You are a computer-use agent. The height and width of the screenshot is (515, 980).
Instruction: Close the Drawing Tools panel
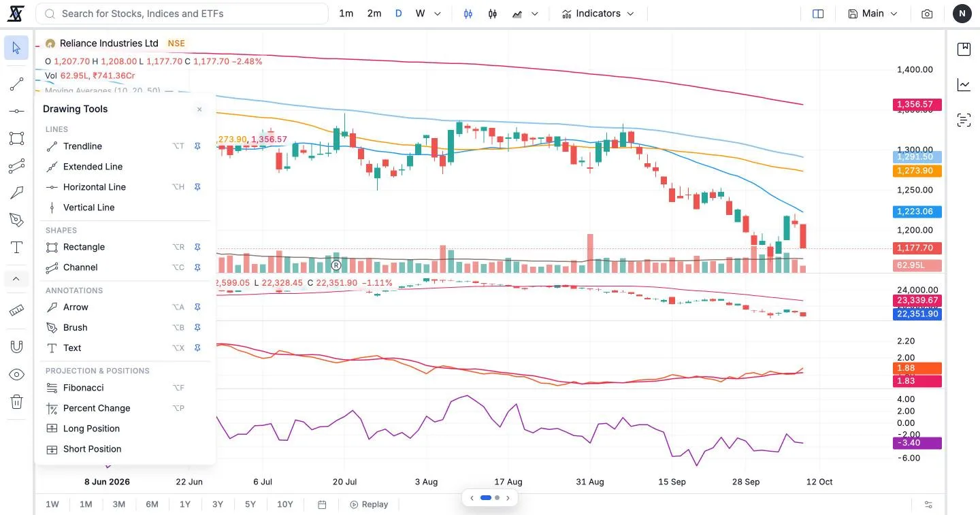click(x=199, y=109)
